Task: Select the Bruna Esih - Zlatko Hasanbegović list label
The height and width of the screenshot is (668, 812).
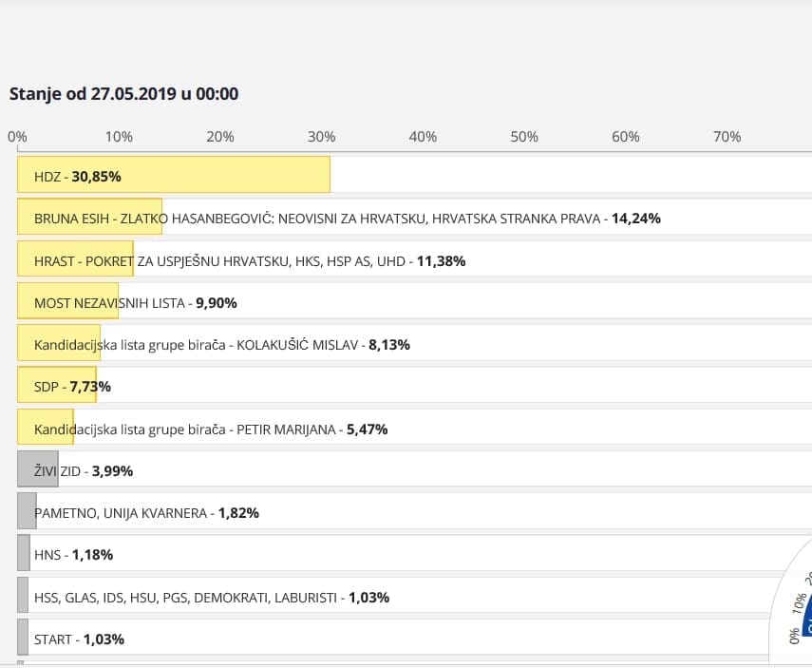Action: (347, 219)
